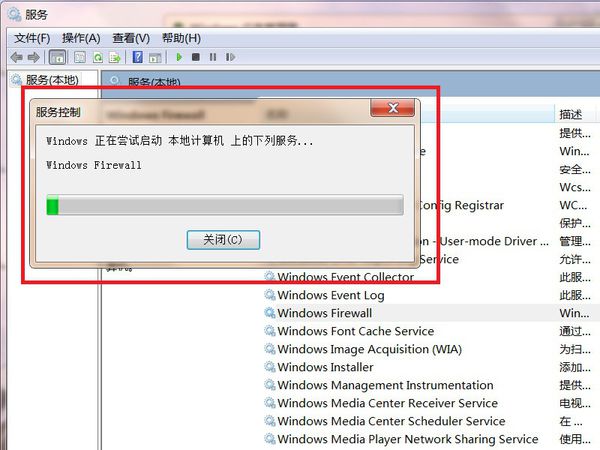This screenshot has height=450, width=600.
Task: Click the green service start progress bar
Action: point(225,205)
